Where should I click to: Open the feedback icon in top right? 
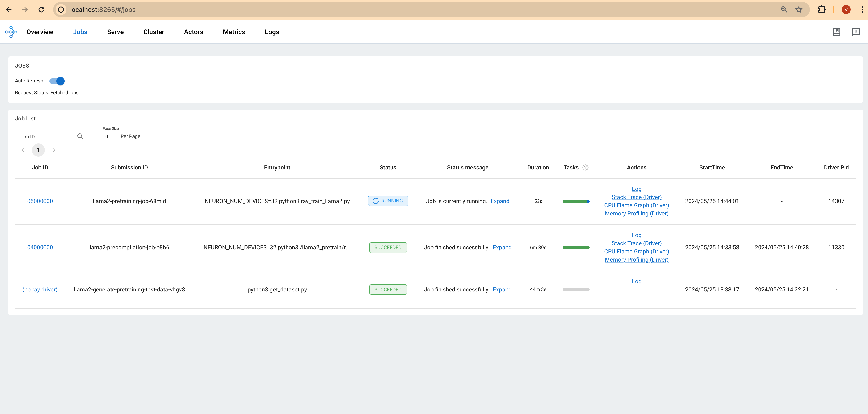(x=855, y=32)
